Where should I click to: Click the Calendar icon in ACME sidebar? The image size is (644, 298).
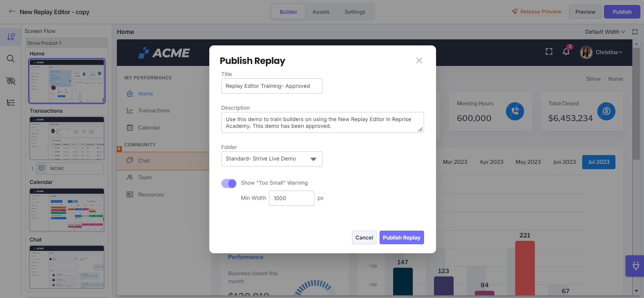tap(130, 127)
